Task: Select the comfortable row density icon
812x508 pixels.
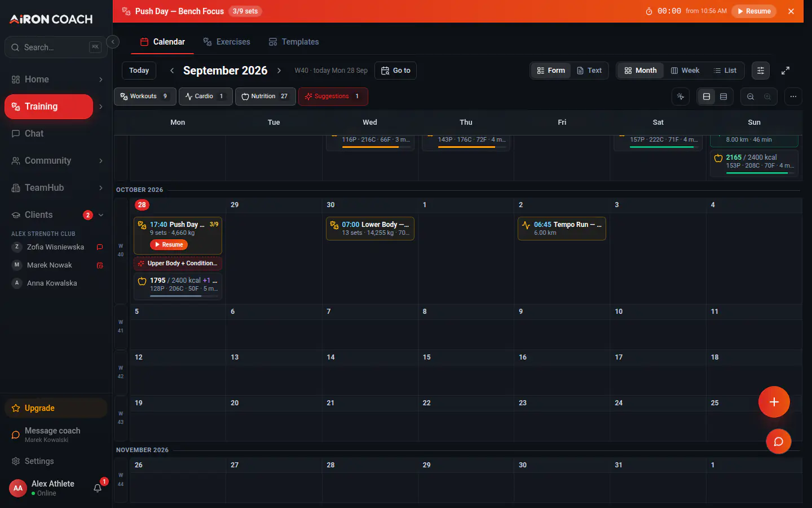Action: point(707,97)
